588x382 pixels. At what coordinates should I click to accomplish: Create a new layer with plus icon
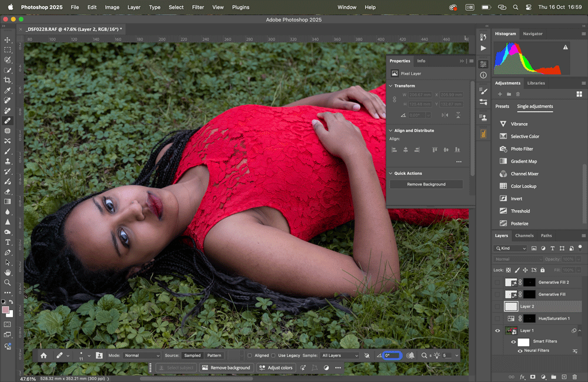click(563, 377)
